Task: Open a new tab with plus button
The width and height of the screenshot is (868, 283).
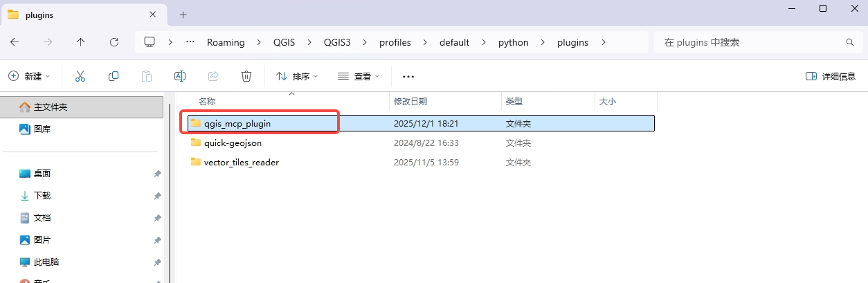Action: 183,15
